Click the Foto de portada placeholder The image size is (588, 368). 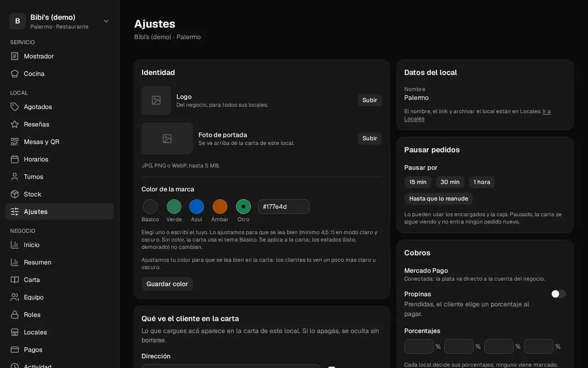point(167,138)
